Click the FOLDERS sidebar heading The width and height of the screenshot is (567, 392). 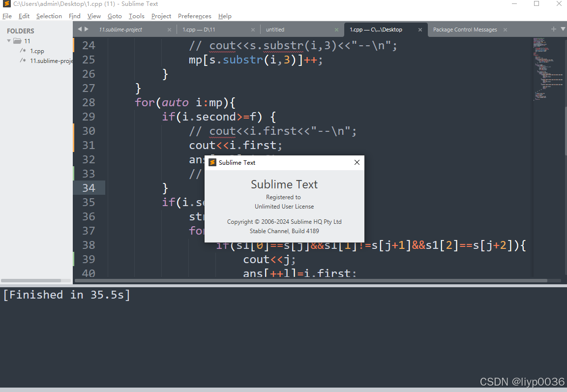coord(21,31)
